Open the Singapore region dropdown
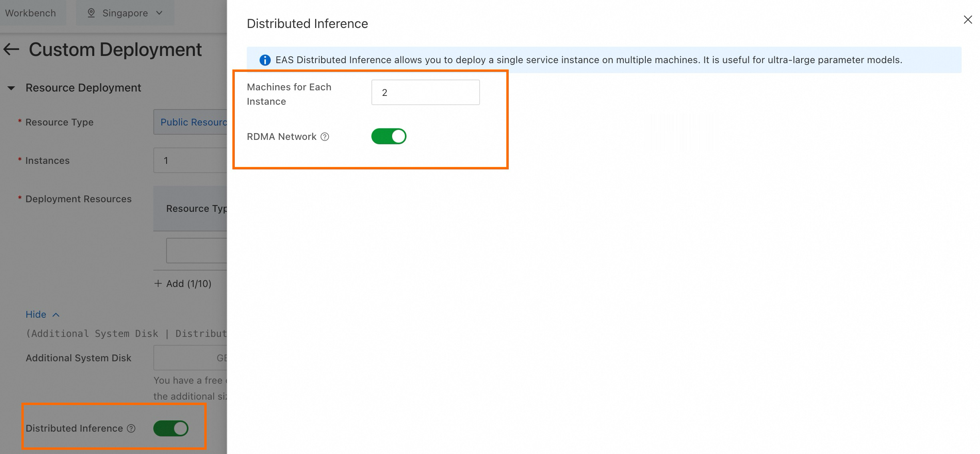Screen dimensions: 980x454 125,13
